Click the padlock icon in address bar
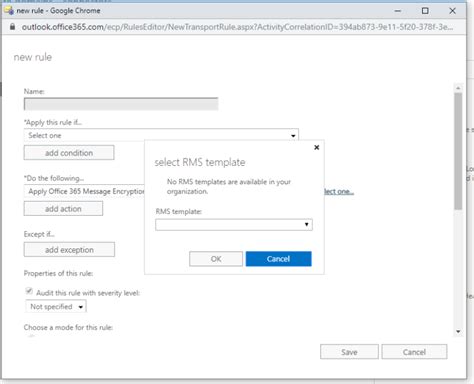The image size is (474, 384). click(12, 27)
